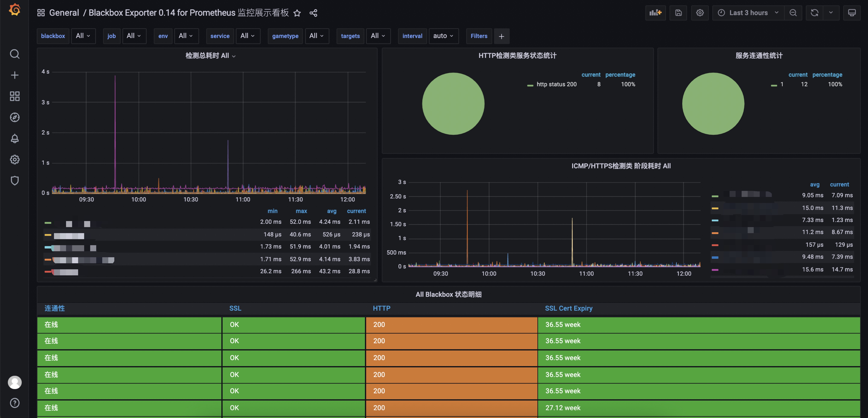Screen dimensions: 868x418
Task: Toggle series 1 in 服务连通性统计 legend
Action: coord(782,84)
